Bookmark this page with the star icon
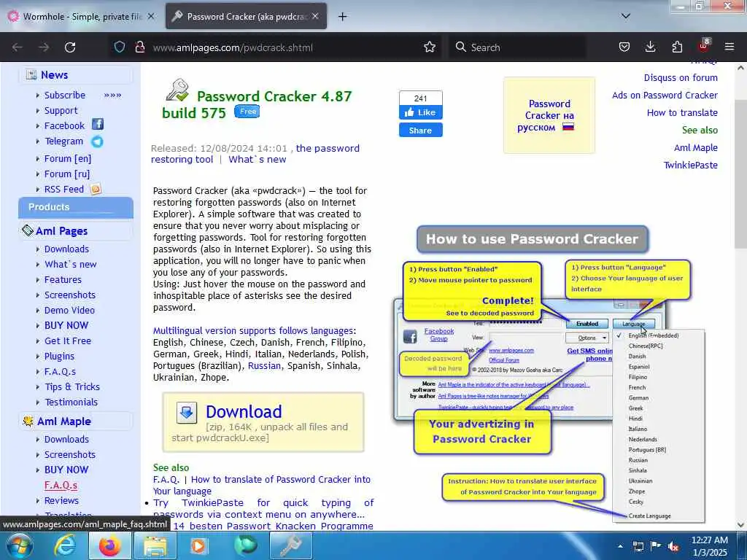Viewport: 747px width, 560px height. point(430,47)
